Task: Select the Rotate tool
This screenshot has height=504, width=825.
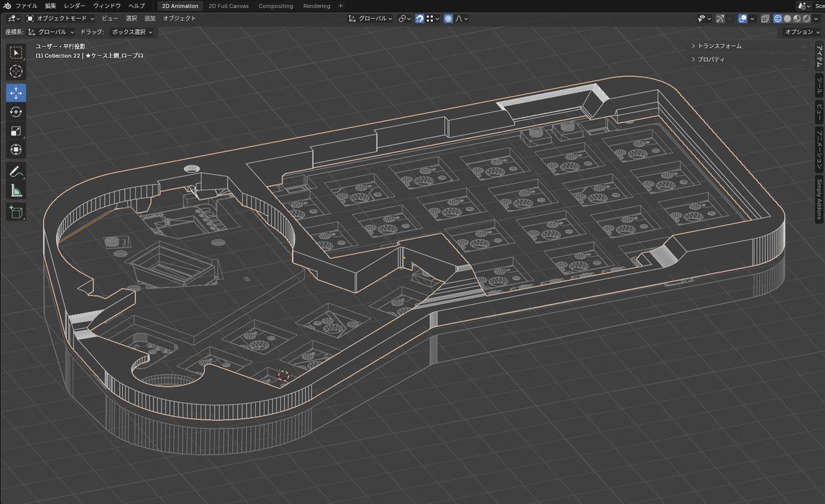Action: point(16,112)
